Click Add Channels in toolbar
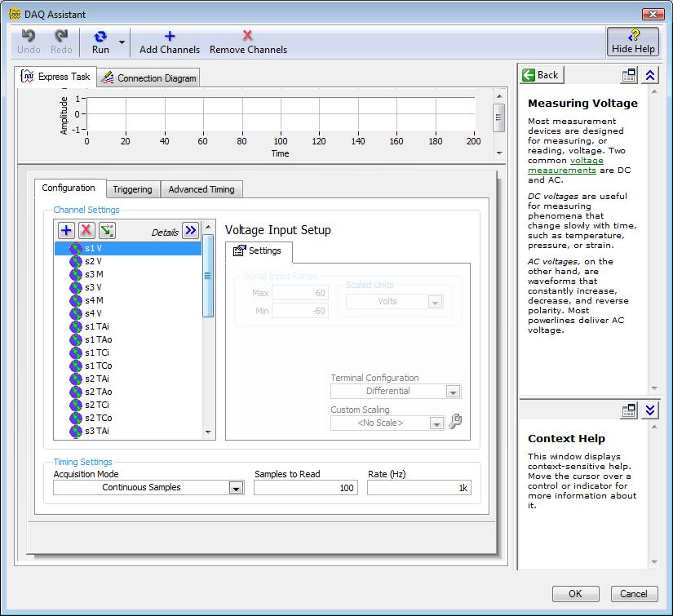This screenshot has width=673, height=616. tap(170, 42)
